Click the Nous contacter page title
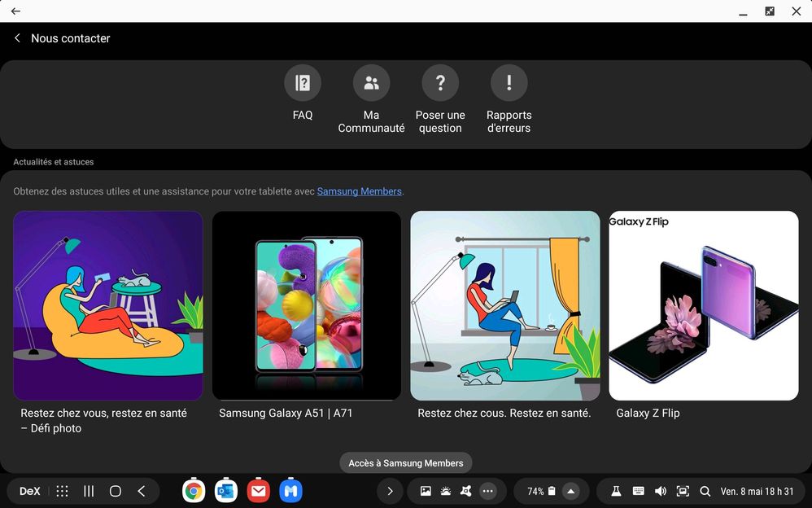Viewport: 812px width, 508px height. 71,38
